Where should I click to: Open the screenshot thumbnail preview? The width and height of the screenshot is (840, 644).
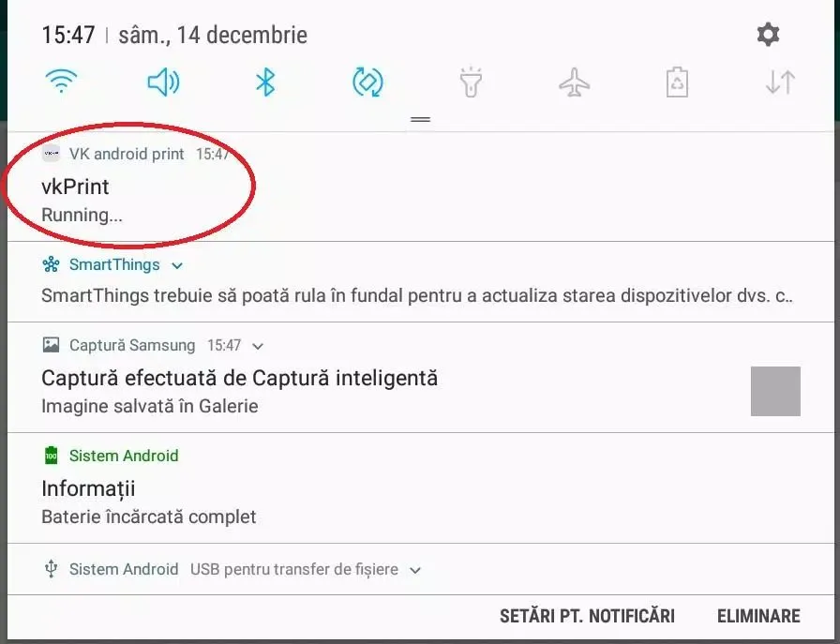coord(775,391)
